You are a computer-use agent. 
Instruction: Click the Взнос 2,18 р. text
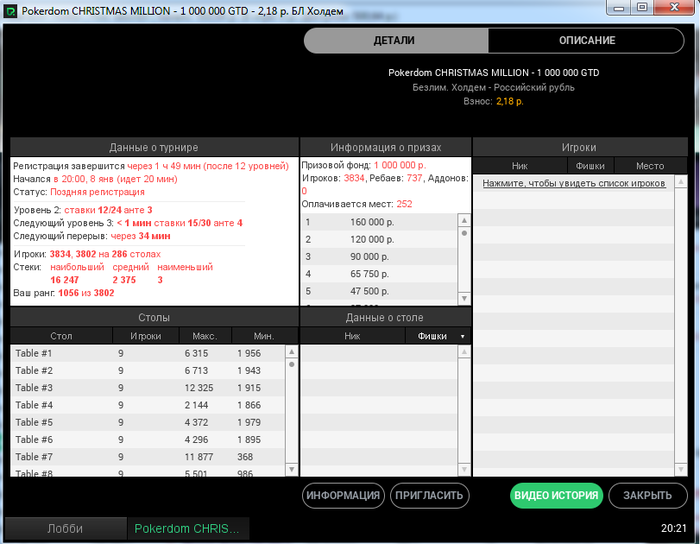point(493,101)
